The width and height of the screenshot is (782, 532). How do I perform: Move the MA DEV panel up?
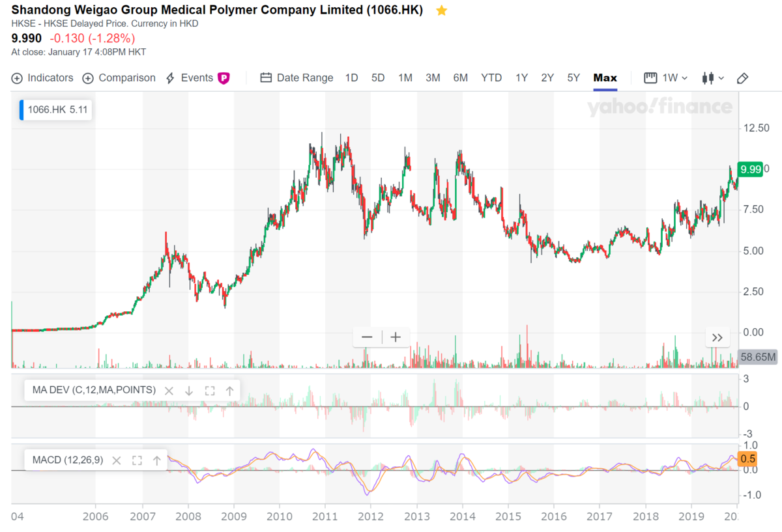point(229,391)
